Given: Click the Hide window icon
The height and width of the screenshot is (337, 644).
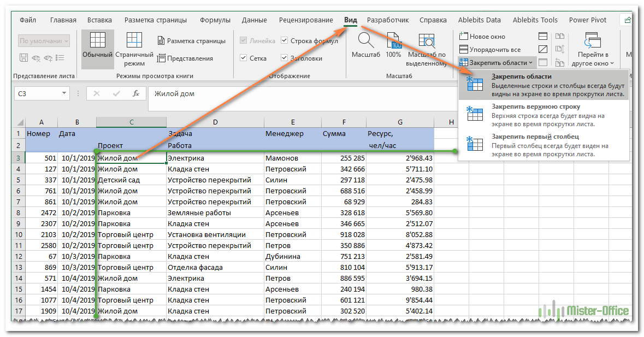Looking at the screenshot, I should tap(542, 49).
